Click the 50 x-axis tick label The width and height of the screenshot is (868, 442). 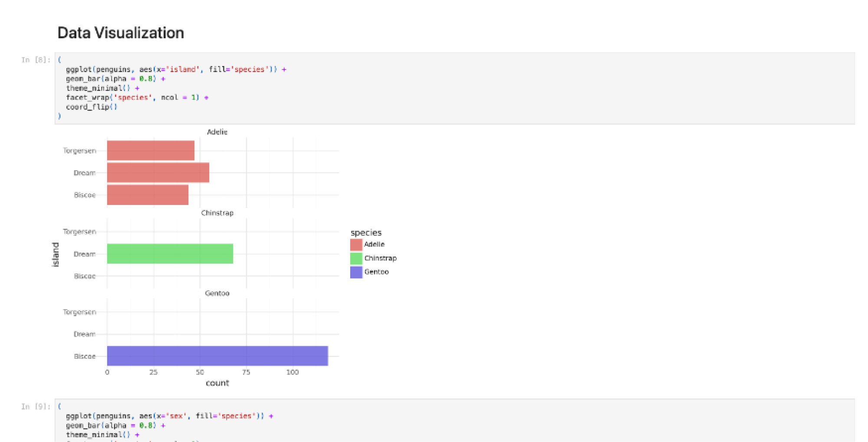(200, 373)
